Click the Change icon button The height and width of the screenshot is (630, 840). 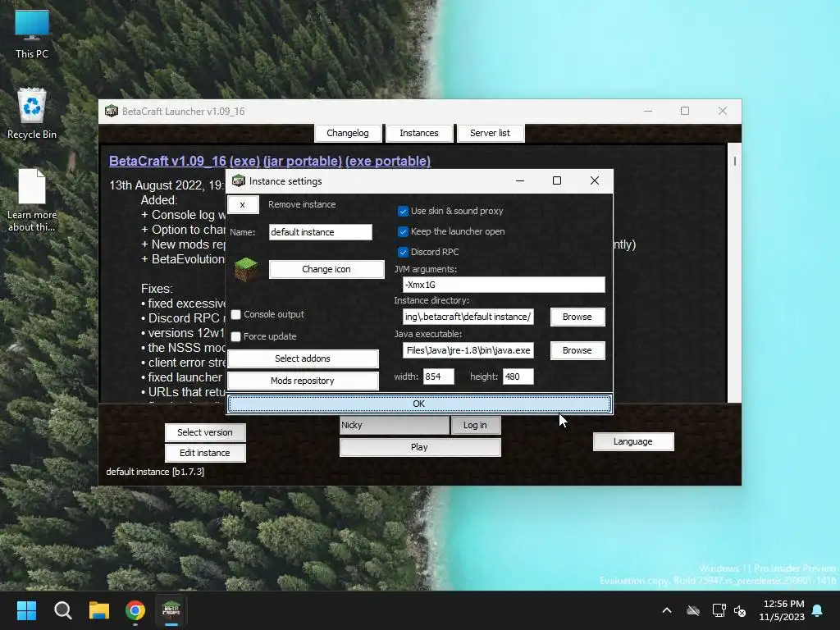(326, 269)
